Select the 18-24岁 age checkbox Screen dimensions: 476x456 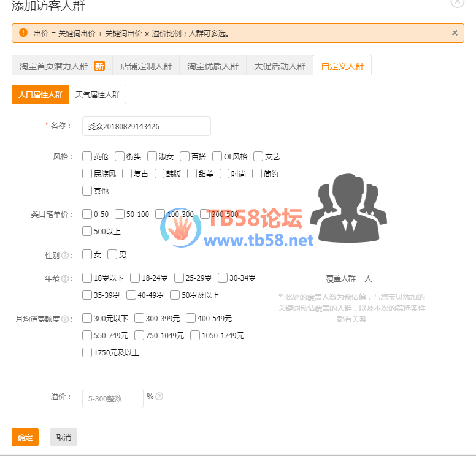135,278
